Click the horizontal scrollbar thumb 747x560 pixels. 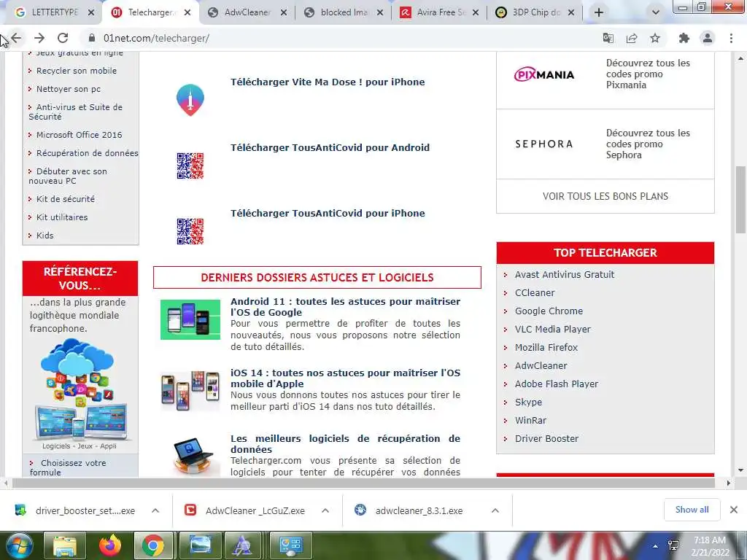tap(363, 483)
